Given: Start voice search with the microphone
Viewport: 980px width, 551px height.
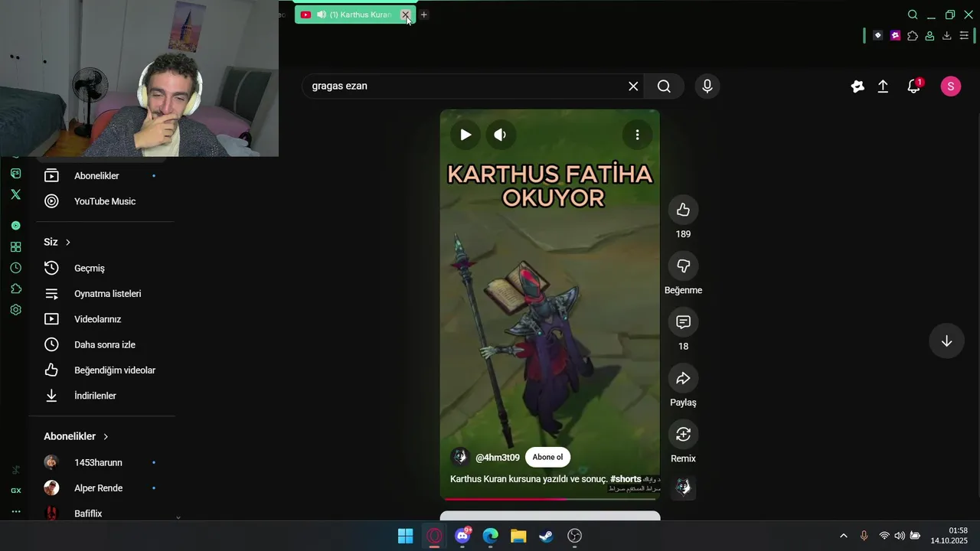Looking at the screenshot, I should 707,86.
